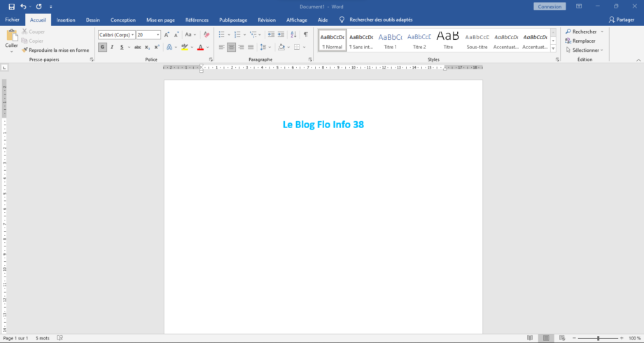The height and width of the screenshot is (343, 644).
Task: Align the text to the right
Action: [241, 47]
